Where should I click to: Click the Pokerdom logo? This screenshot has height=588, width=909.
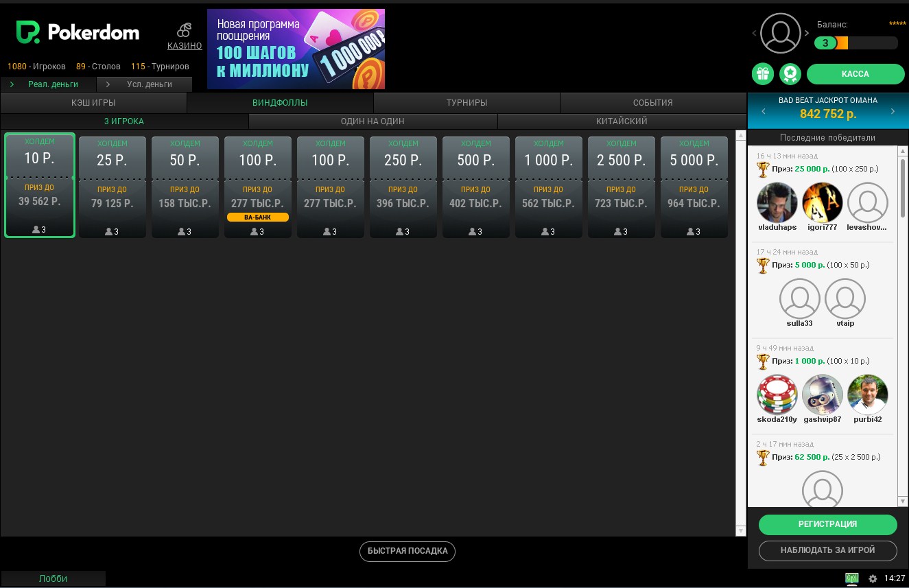coord(78,32)
